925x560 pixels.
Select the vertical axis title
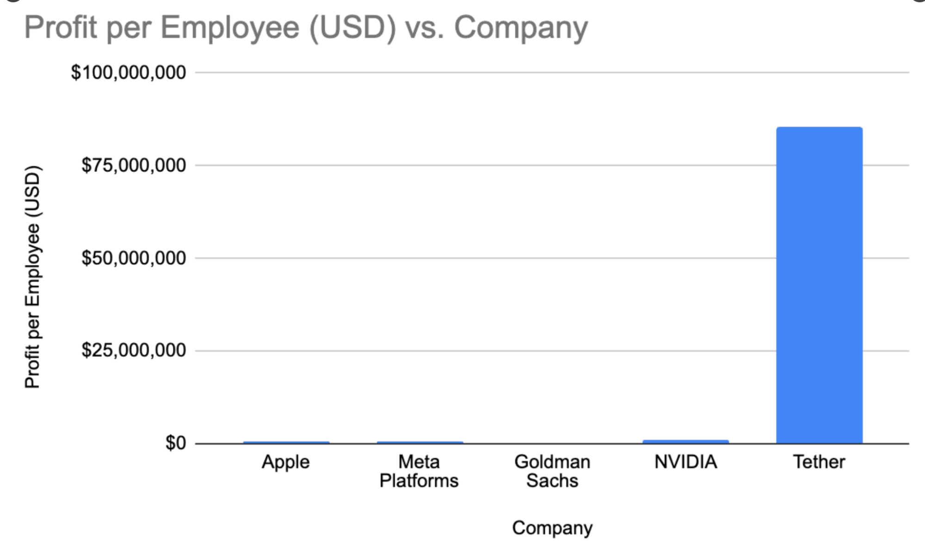tap(33, 277)
